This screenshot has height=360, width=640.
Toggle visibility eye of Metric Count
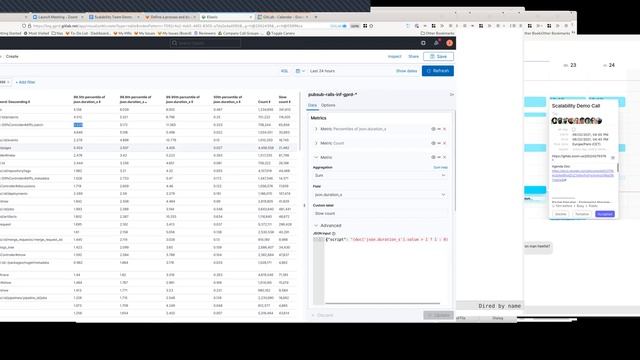tap(433, 143)
